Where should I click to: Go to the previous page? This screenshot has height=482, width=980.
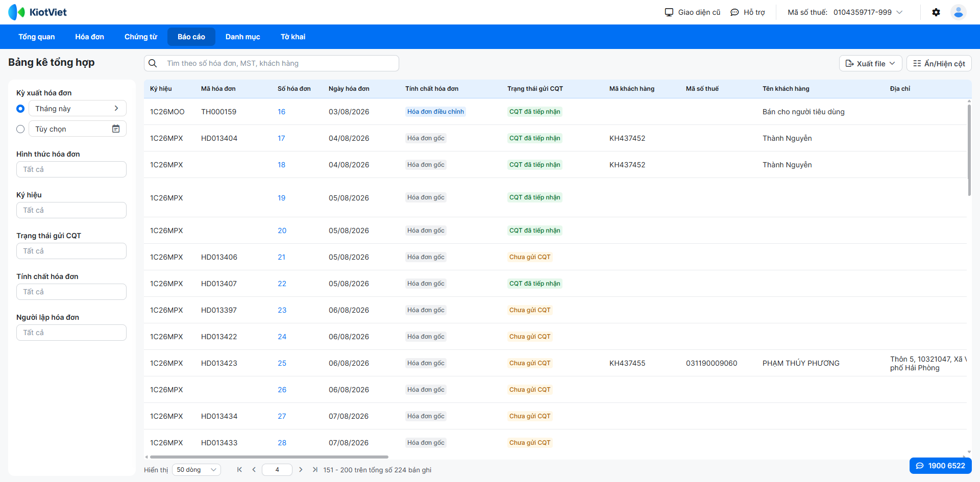pyautogui.click(x=254, y=470)
